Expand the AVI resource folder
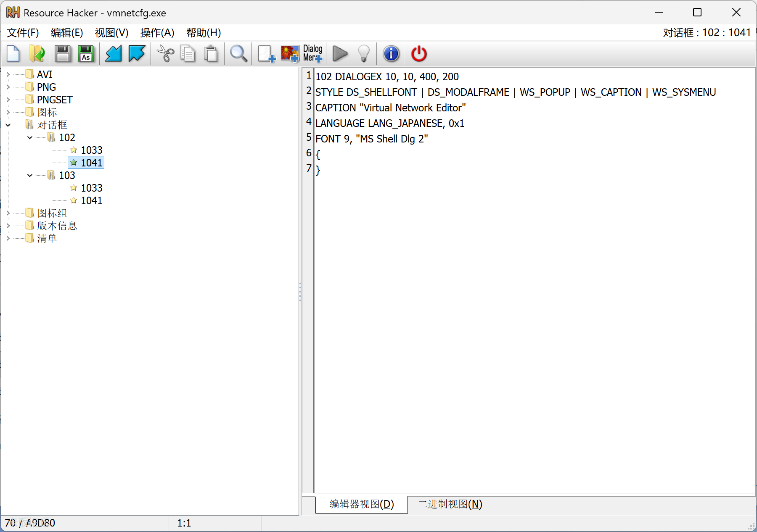 [8, 74]
